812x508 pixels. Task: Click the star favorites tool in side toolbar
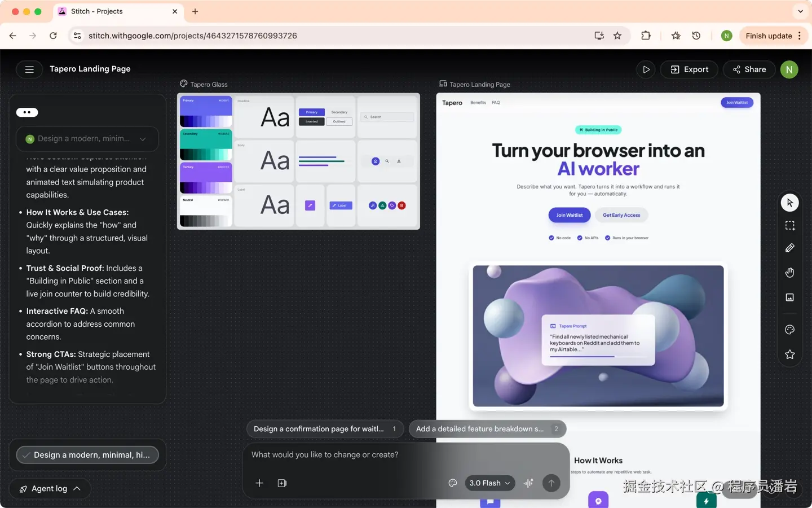point(790,354)
